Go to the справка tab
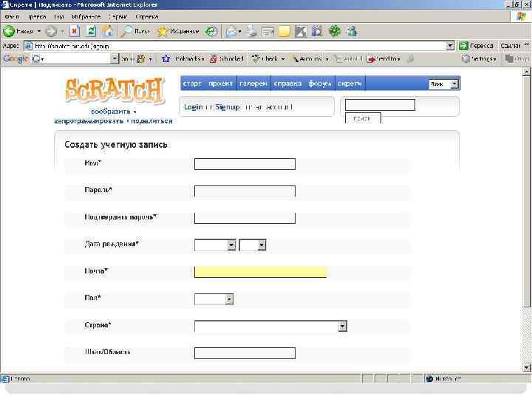This screenshot has width=532, height=399. 287,83
